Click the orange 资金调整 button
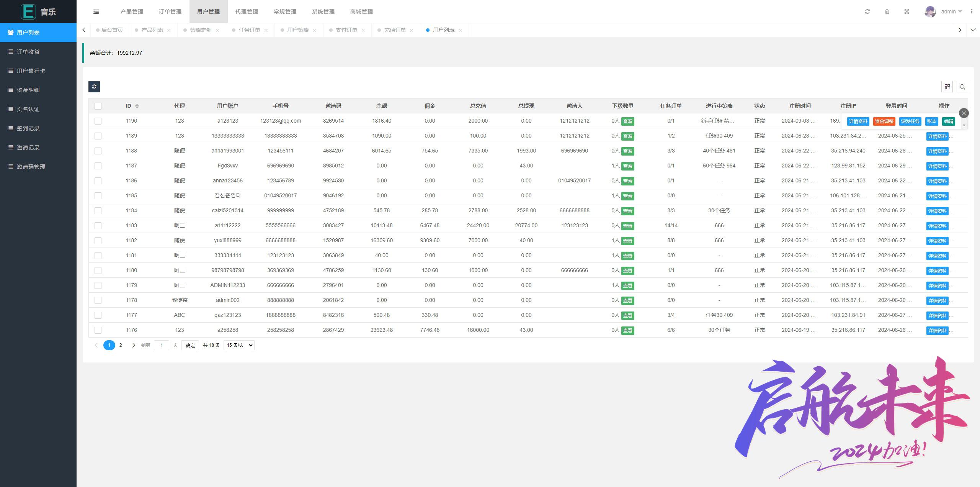 884,121
